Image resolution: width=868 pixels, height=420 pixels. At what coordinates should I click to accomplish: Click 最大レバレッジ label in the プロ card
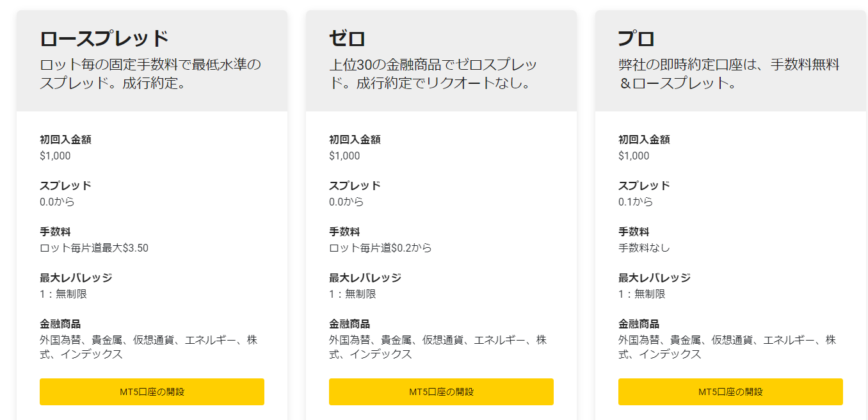click(x=654, y=278)
